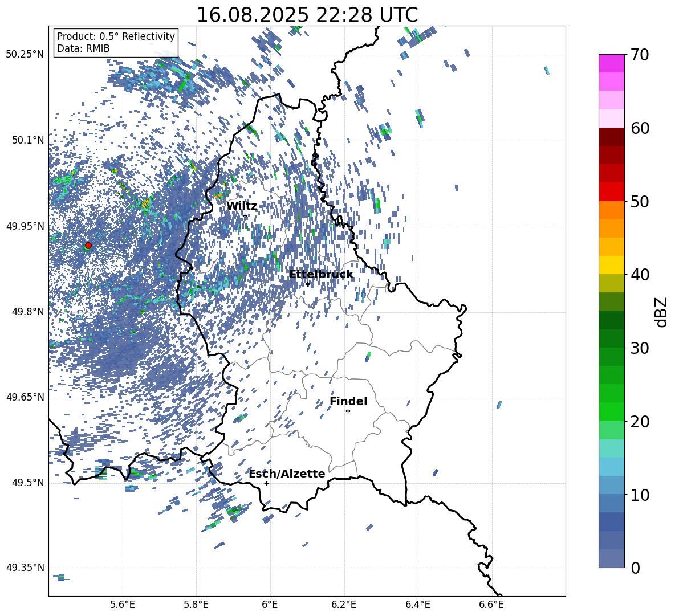The image size is (675, 616).
Task: Click the Ettelbruck cross marker
Action: click(x=307, y=284)
